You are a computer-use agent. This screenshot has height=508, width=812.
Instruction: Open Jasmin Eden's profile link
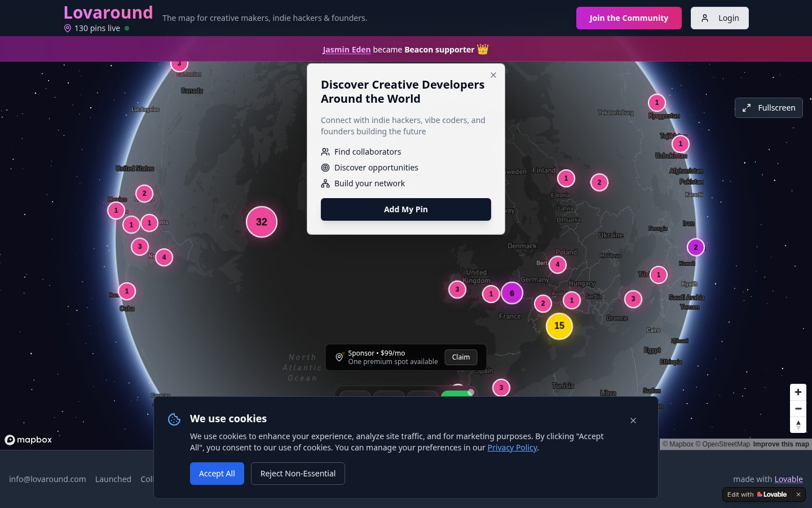click(347, 50)
